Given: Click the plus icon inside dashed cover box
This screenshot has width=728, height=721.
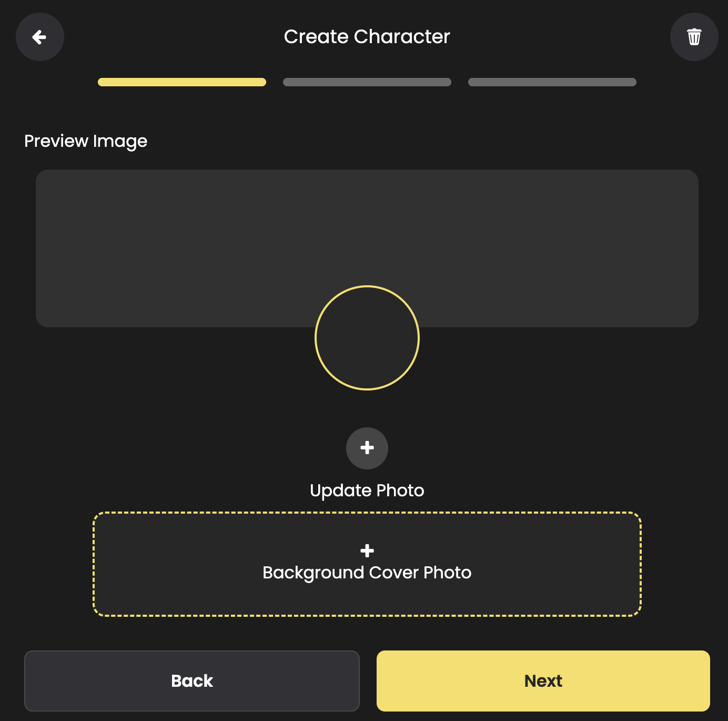Looking at the screenshot, I should (367, 550).
